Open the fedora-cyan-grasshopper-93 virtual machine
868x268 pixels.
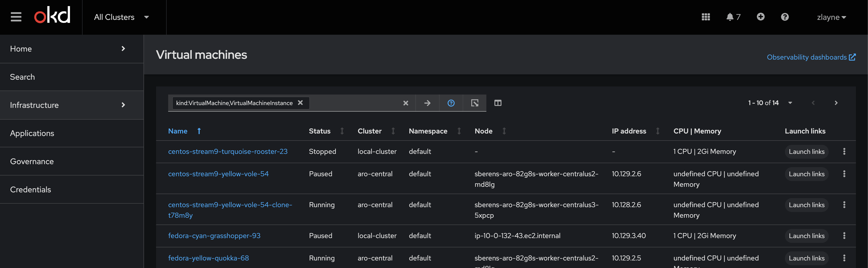pos(214,236)
